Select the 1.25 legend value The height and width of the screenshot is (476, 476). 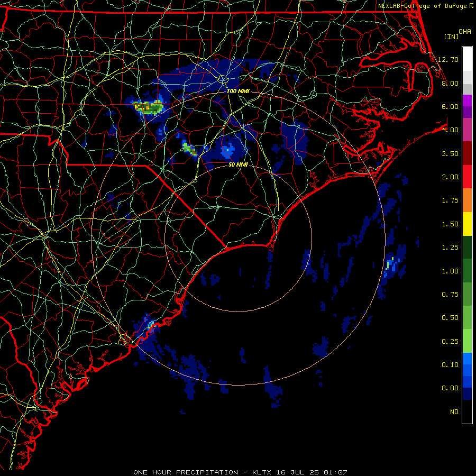click(x=450, y=248)
